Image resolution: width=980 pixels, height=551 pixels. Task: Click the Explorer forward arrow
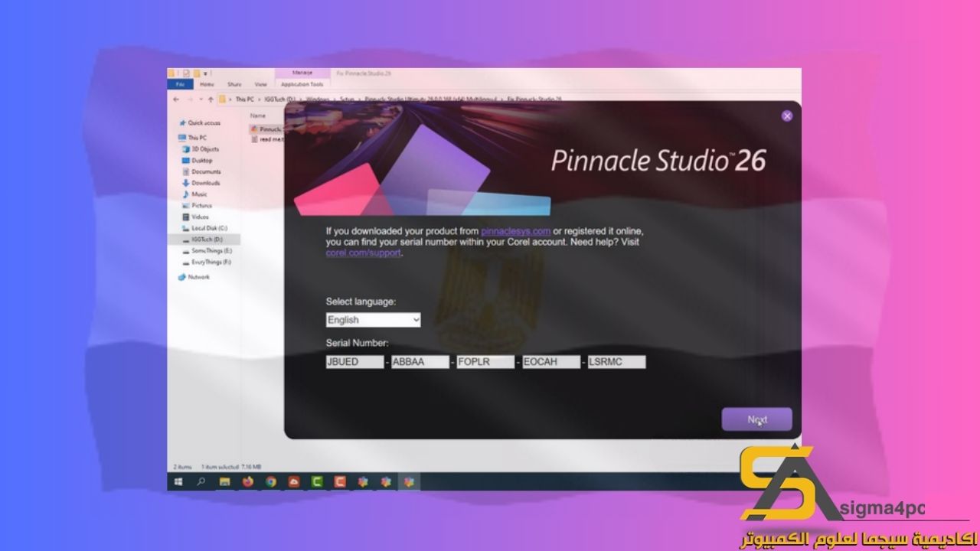(189, 99)
